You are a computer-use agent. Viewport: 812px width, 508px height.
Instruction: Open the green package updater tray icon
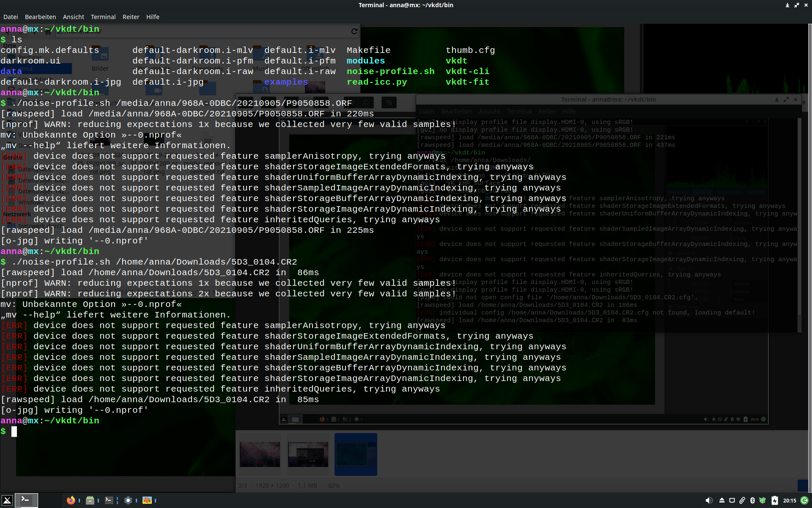coord(763,500)
